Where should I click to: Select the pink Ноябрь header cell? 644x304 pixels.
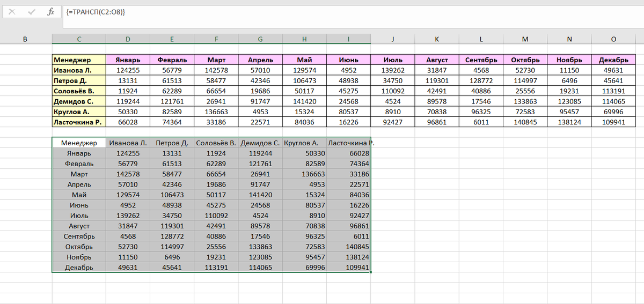coord(569,60)
